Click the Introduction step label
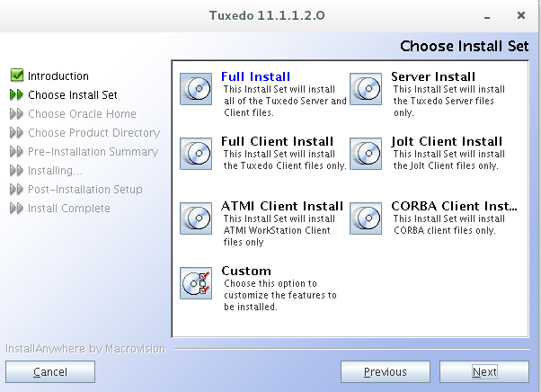The image size is (541, 392). [x=58, y=76]
